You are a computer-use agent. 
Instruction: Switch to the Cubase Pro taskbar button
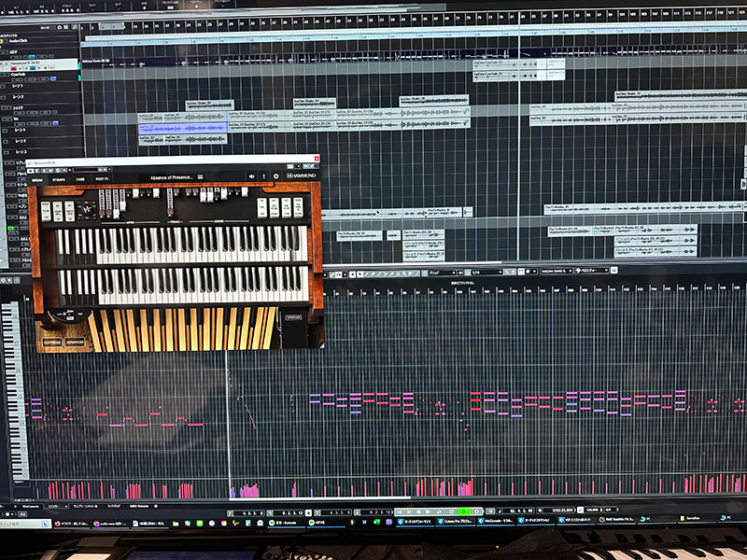click(455, 521)
